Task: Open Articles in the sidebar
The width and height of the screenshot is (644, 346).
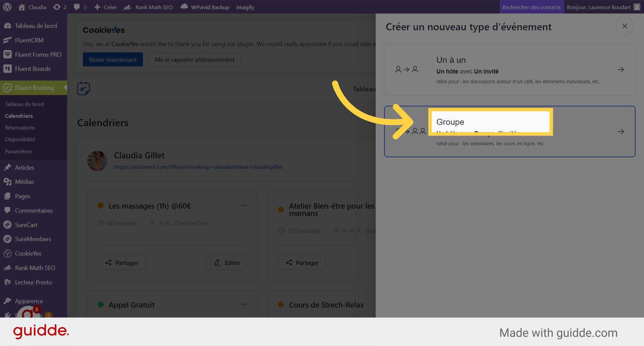Action: [x=34, y=168]
